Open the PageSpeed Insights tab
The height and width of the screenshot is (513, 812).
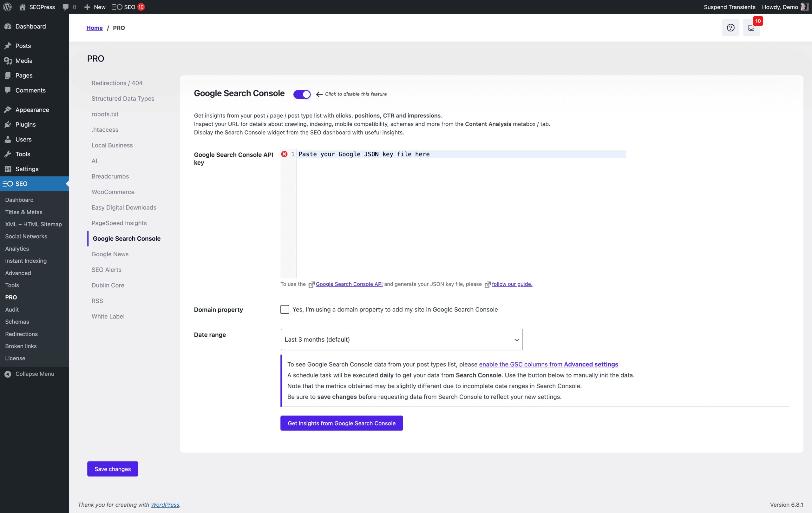pyautogui.click(x=119, y=223)
